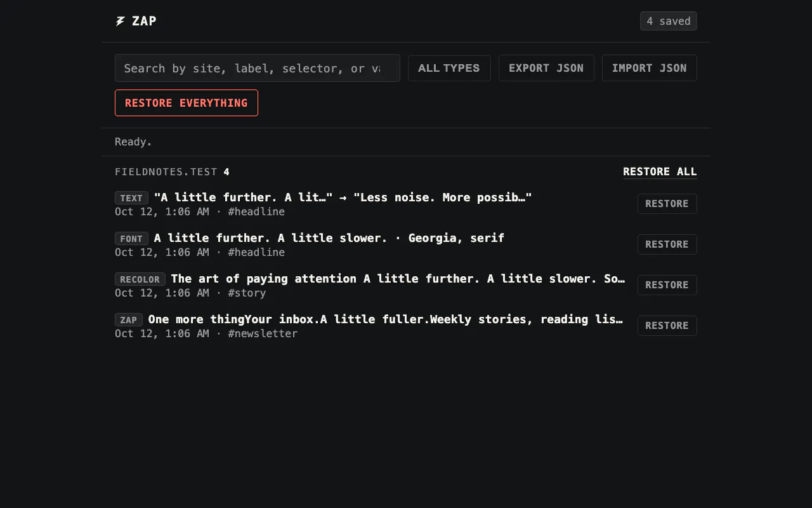Select "The art of paying attention" entry title

pos(398,279)
